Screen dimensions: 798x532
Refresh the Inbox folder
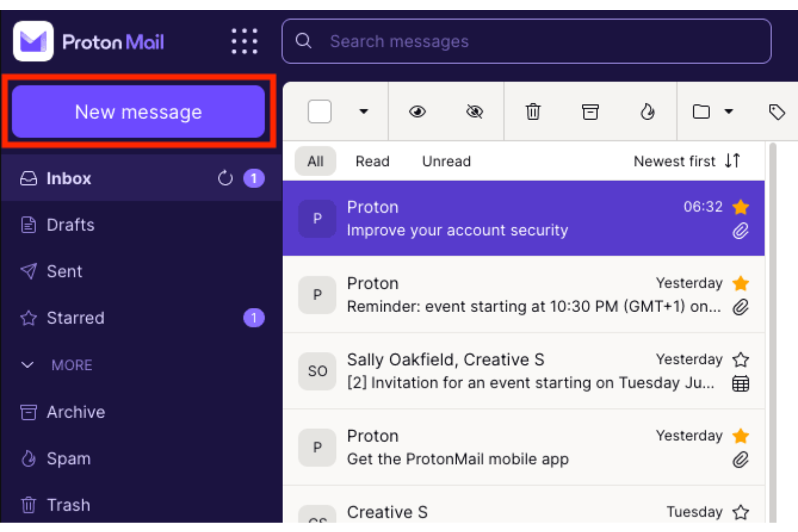pyautogui.click(x=225, y=178)
